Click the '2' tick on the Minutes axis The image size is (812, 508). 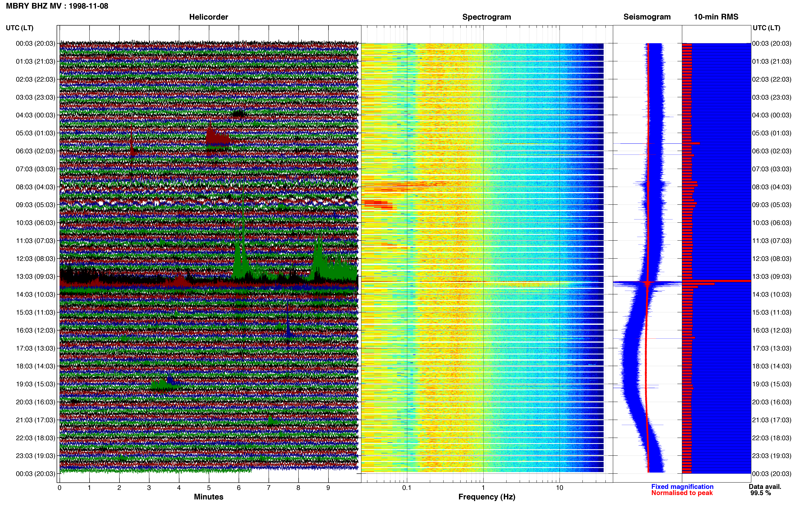[x=119, y=487]
